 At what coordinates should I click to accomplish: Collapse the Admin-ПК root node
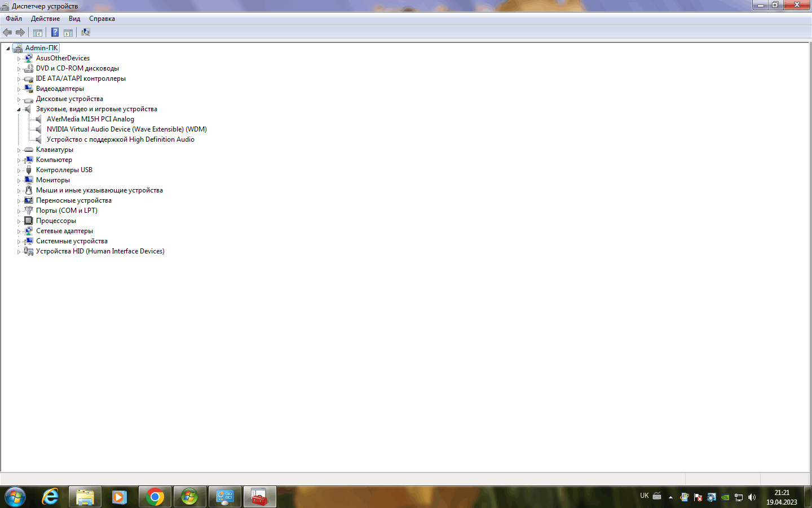click(x=8, y=49)
